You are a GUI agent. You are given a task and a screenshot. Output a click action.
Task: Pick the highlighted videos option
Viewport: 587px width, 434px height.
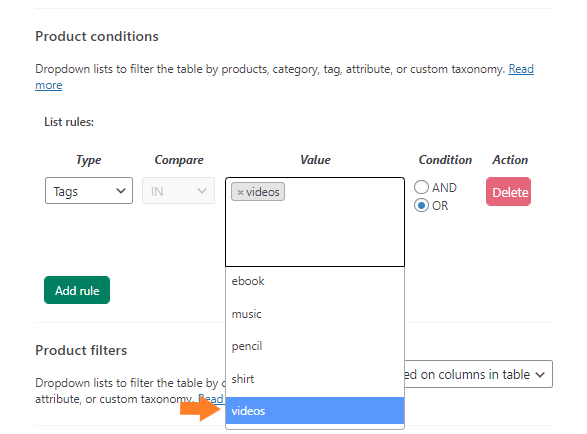point(315,411)
